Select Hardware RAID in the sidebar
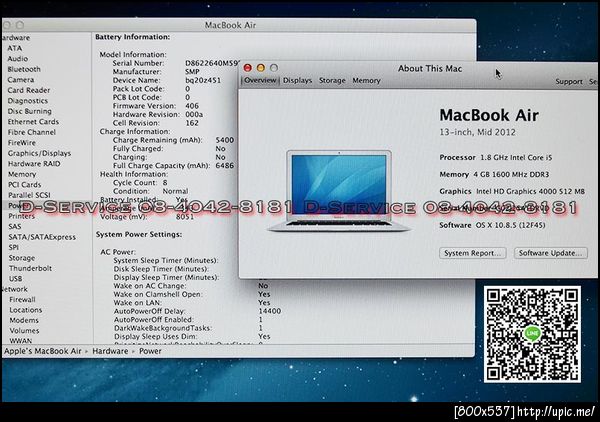600x422 pixels. [x=34, y=164]
